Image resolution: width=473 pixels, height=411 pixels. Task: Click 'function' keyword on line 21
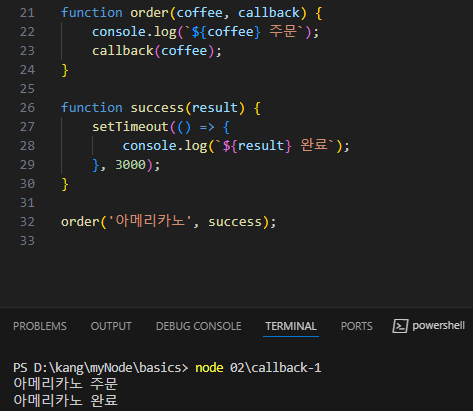pyautogui.click(x=92, y=13)
